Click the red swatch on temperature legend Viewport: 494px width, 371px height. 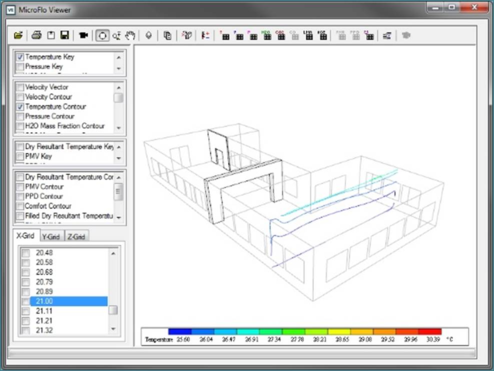(430, 331)
